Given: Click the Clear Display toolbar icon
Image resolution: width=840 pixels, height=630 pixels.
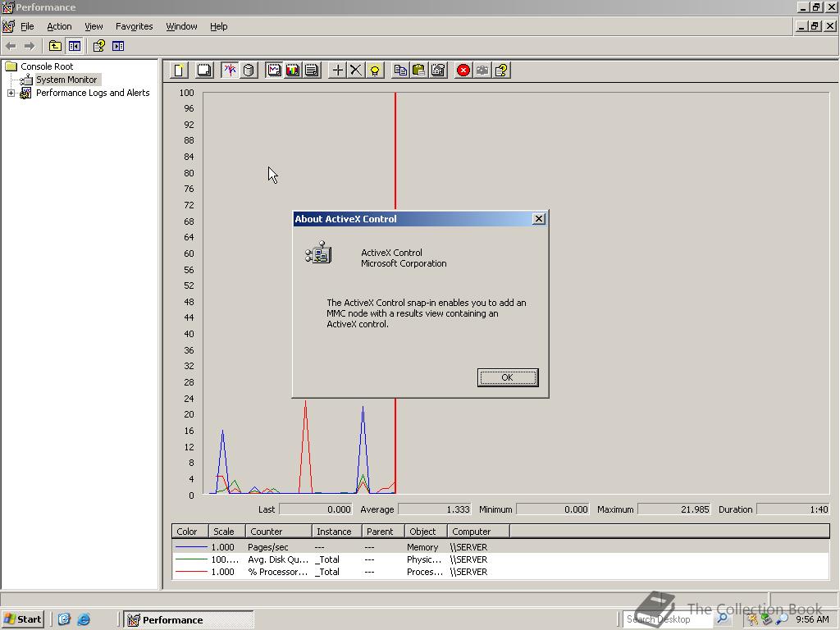Looking at the screenshot, I should coord(204,71).
